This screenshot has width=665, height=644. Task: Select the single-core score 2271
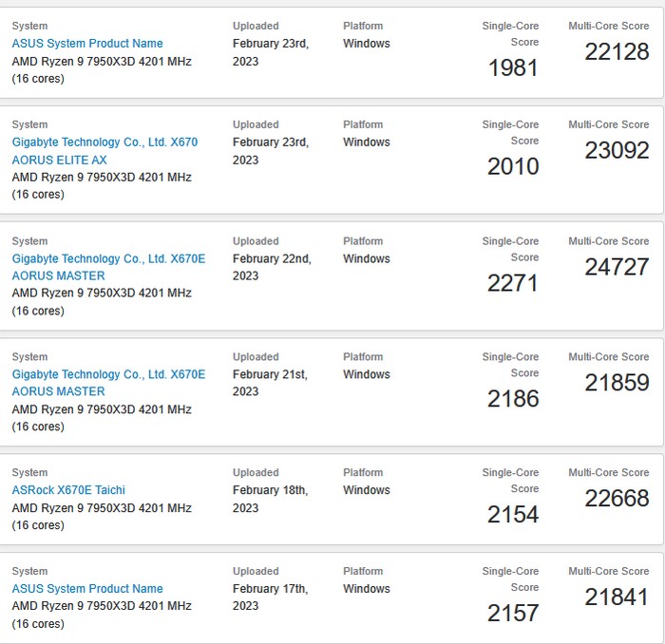point(513,283)
